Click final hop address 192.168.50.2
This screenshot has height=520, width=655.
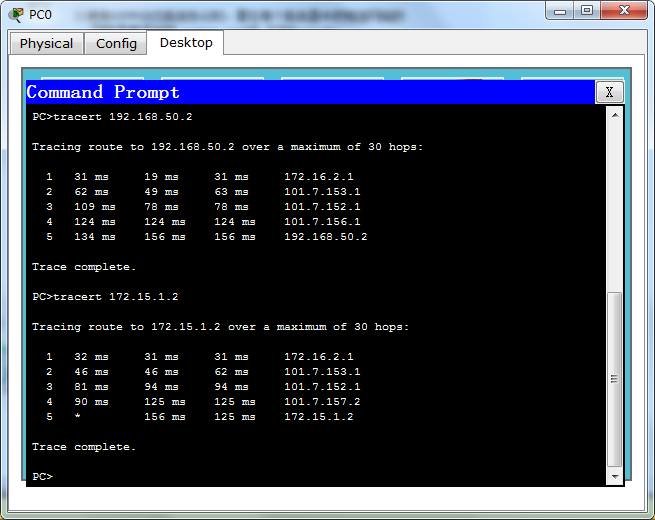coord(325,237)
